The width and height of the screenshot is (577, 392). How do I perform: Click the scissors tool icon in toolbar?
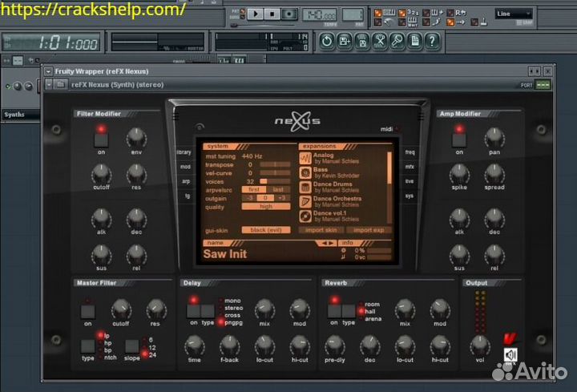[x=380, y=41]
